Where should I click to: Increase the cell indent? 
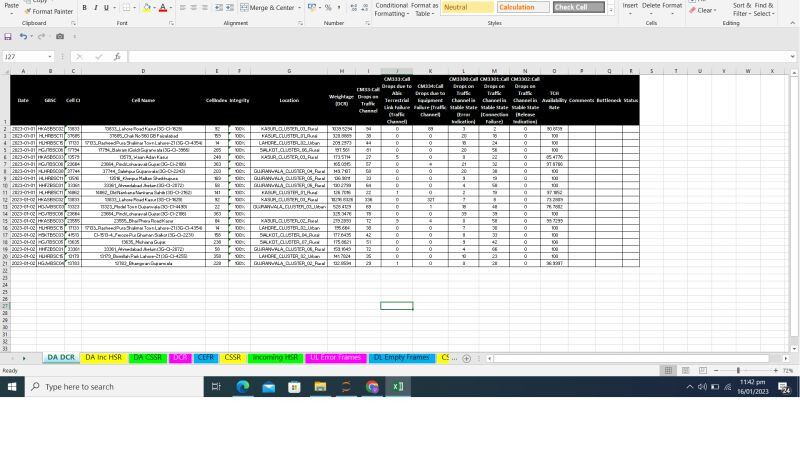coord(230,8)
